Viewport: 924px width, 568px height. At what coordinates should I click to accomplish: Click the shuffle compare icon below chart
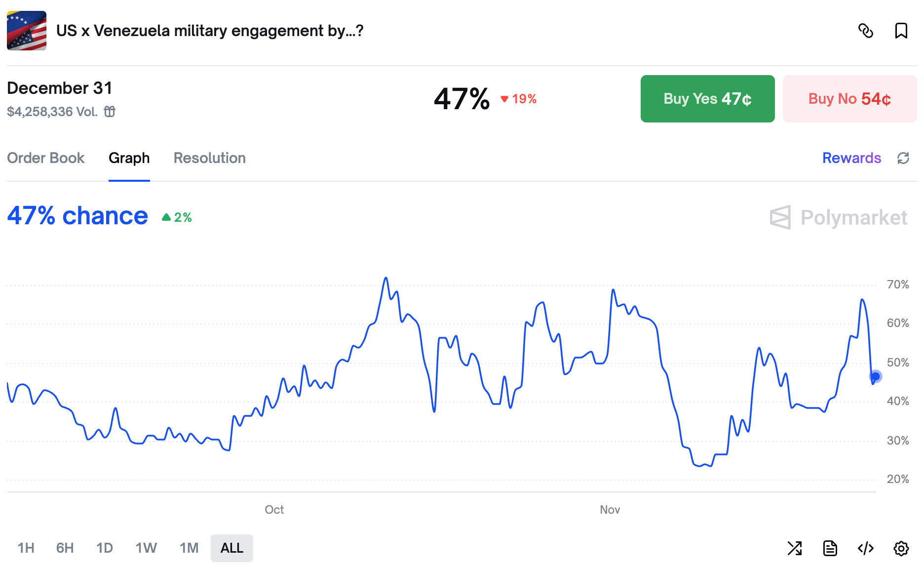click(x=795, y=548)
